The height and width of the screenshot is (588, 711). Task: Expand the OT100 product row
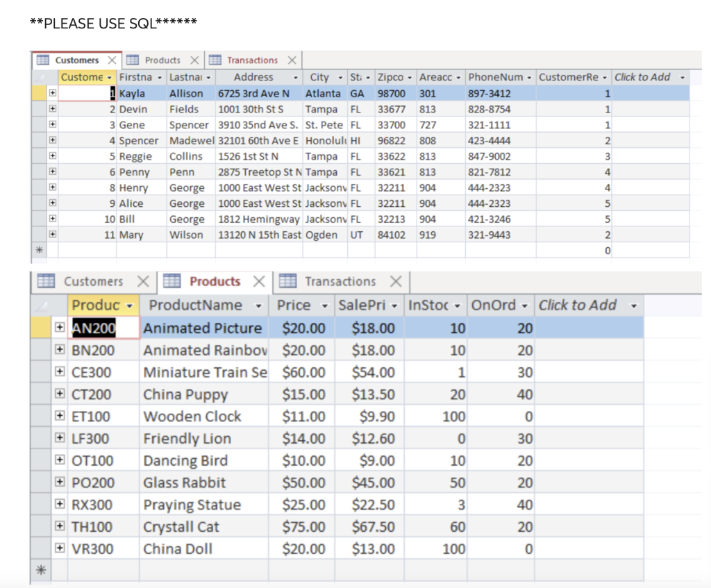[x=60, y=460]
